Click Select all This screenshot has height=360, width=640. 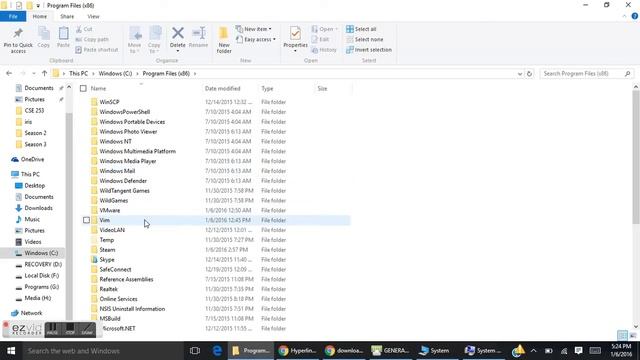(x=361, y=29)
